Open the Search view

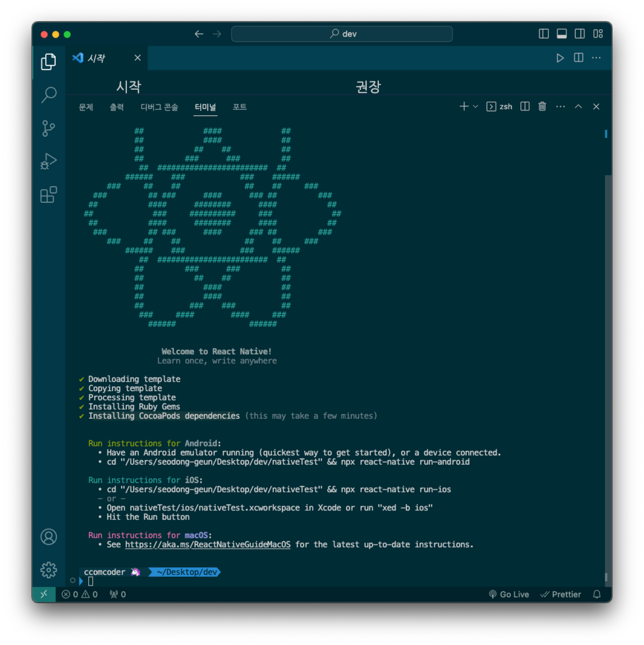48,95
